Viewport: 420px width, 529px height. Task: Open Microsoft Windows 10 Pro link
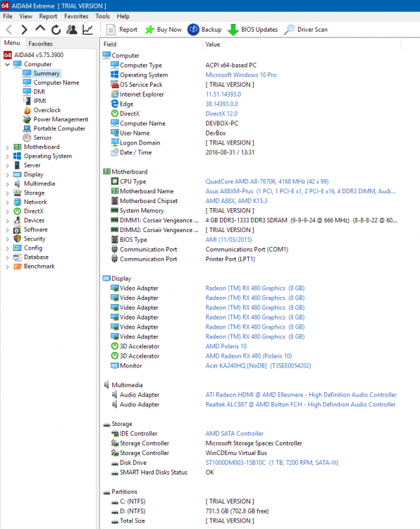241,75
